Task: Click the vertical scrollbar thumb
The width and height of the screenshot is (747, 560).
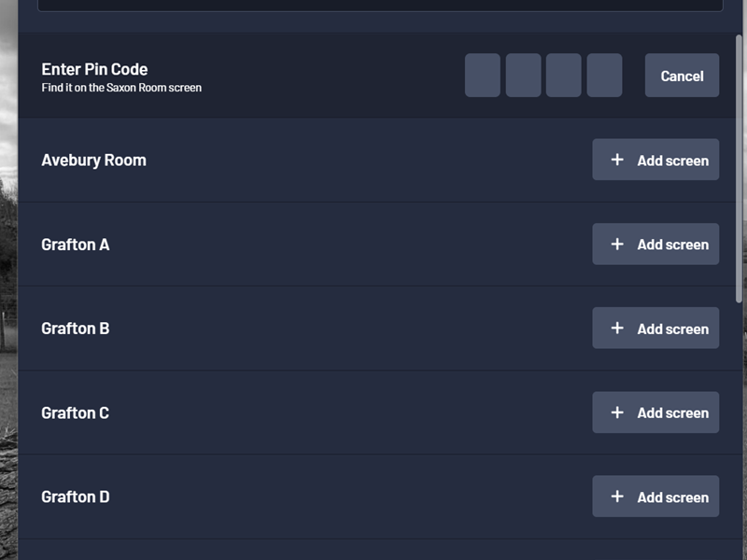Action: (x=740, y=168)
